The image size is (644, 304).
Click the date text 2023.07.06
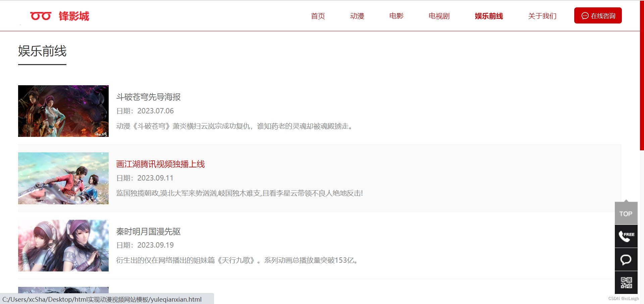coord(155,111)
